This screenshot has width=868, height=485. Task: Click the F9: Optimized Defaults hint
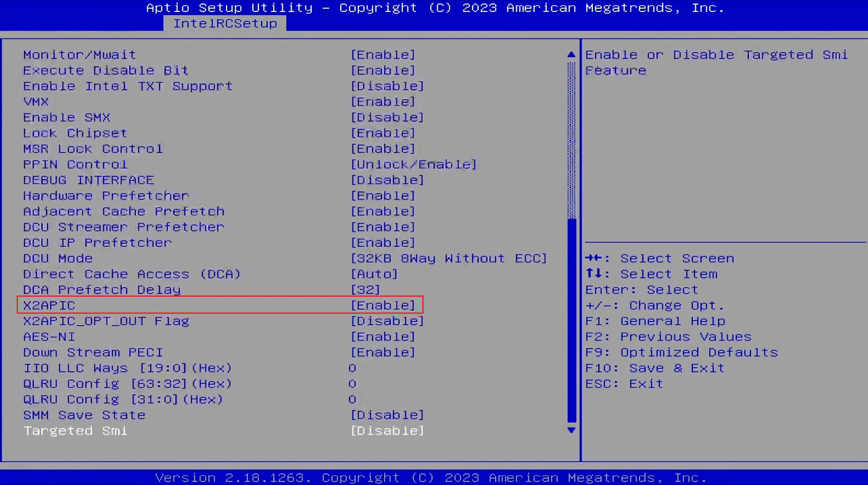tap(681, 352)
